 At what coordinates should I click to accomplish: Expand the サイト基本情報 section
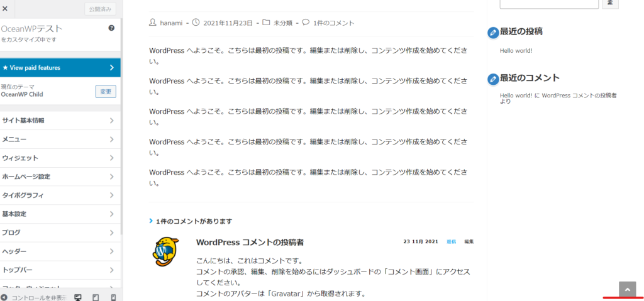[60, 121]
